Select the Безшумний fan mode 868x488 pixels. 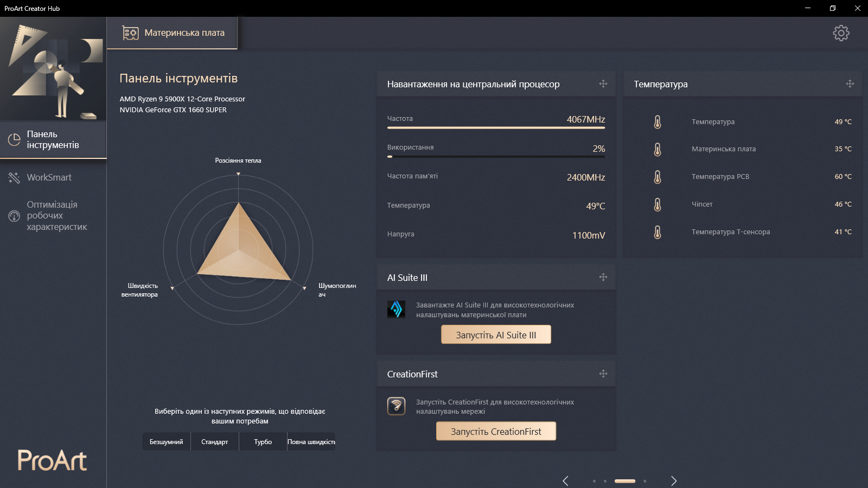[167, 442]
